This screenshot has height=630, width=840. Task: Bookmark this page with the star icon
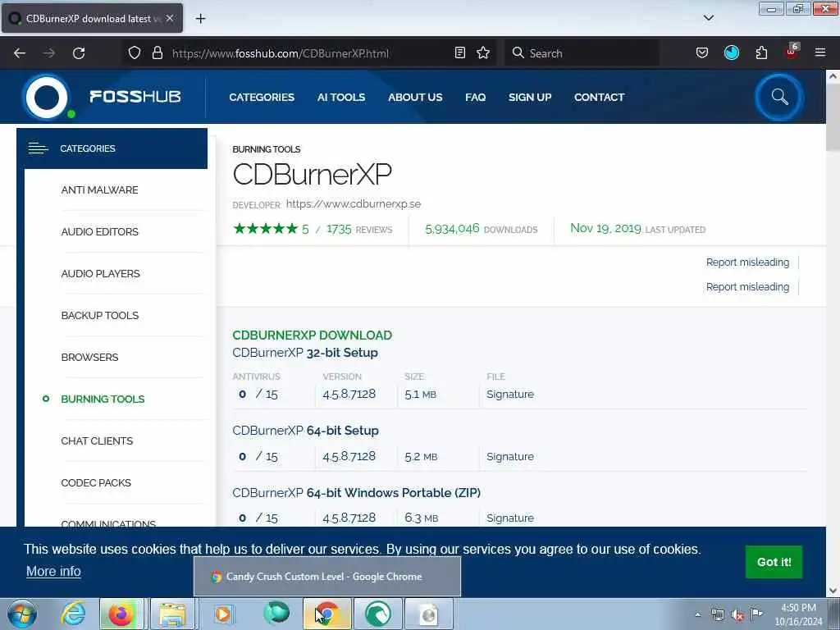(483, 52)
